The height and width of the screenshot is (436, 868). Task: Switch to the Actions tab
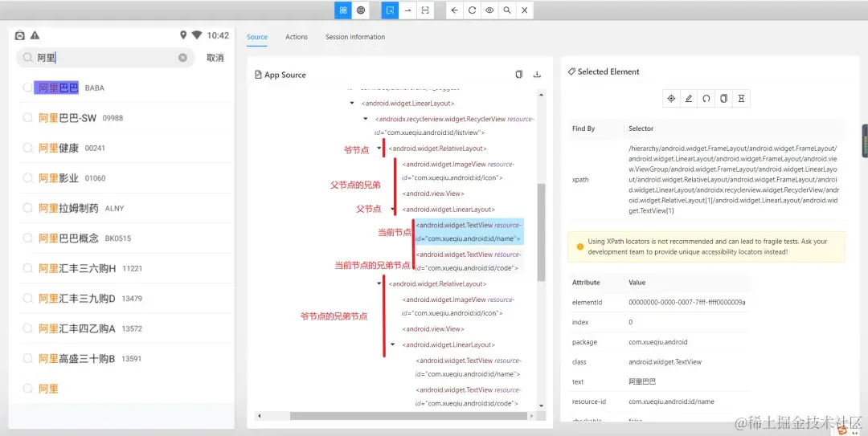coord(296,37)
